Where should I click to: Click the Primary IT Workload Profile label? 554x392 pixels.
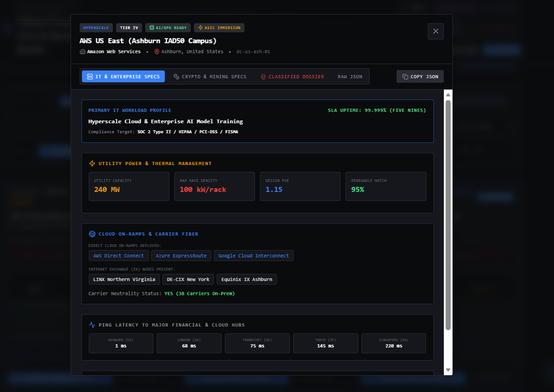tap(130, 111)
